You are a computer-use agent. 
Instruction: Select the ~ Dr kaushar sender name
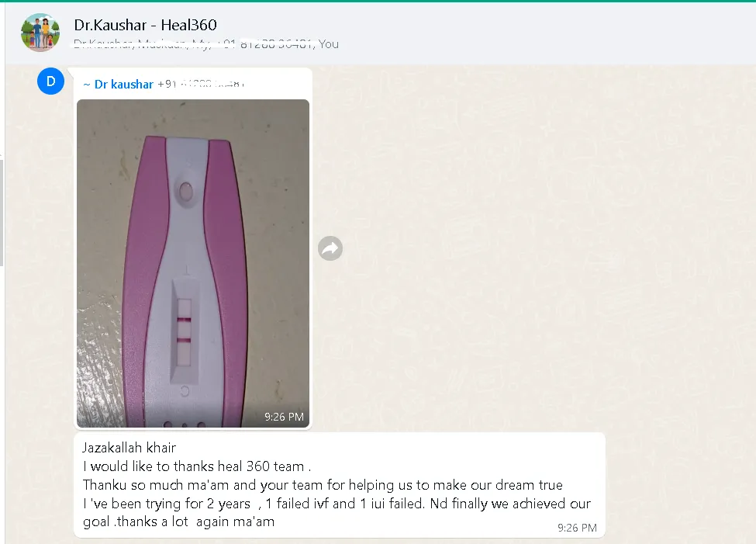click(x=118, y=85)
